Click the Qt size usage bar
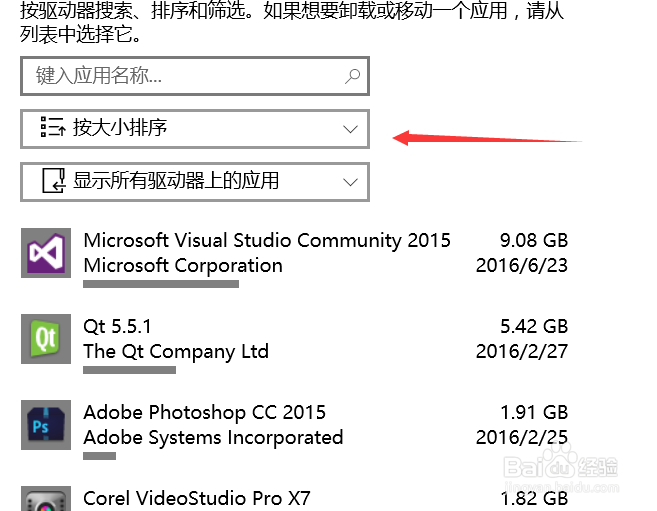Image resolution: width=657 pixels, height=511 pixels. [129, 370]
